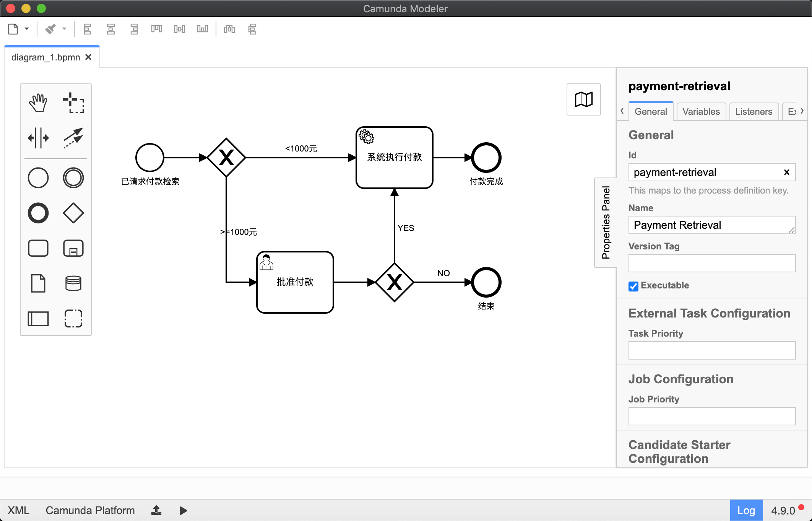Viewport: 812px width, 521px height.
Task: Switch to the Variables tab
Action: tap(701, 111)
